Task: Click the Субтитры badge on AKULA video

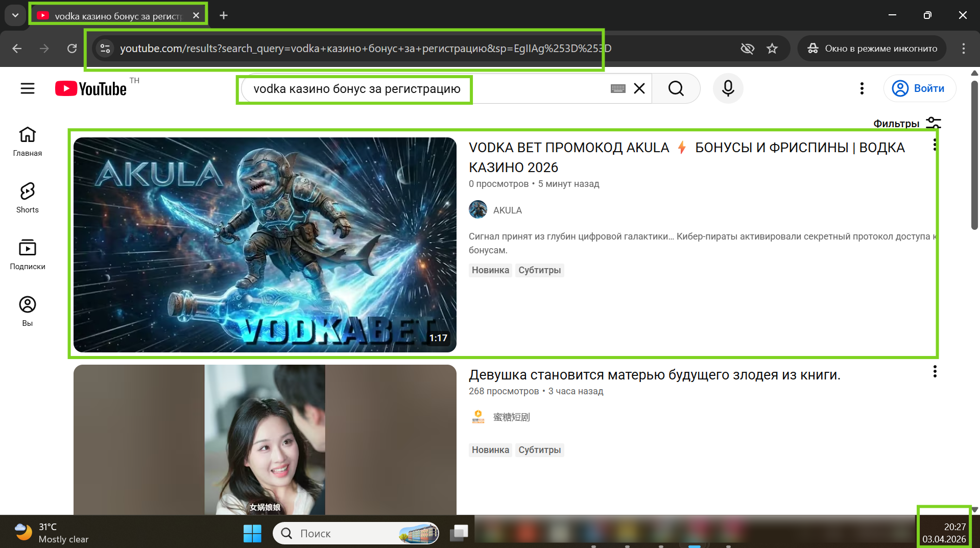Action: coord(539,270)
